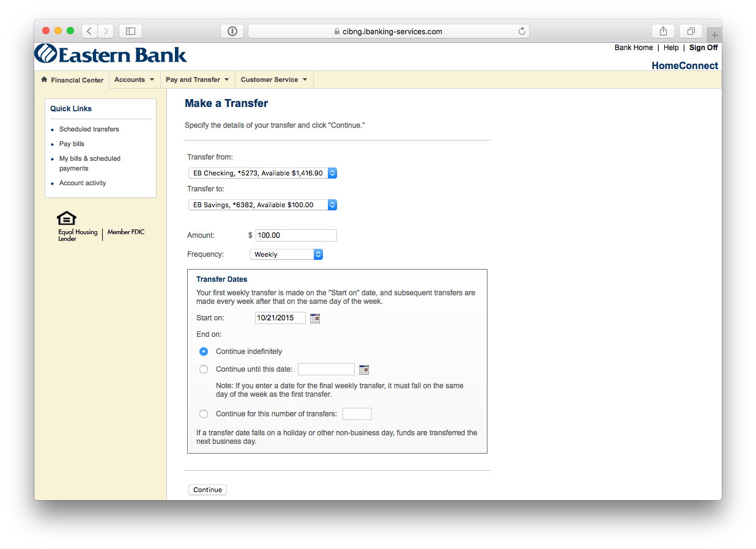Go forward with Safari's forward arrow
The height and width of the screenshot is (549, 756).
pyautogui.click(x=106, y=31)
